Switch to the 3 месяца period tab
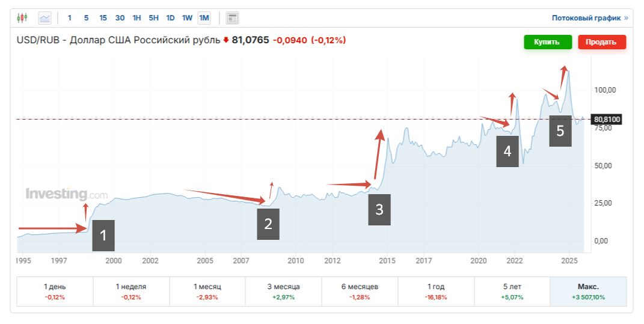644x324 pixels. pyautogui.click(x=284, y=292)
